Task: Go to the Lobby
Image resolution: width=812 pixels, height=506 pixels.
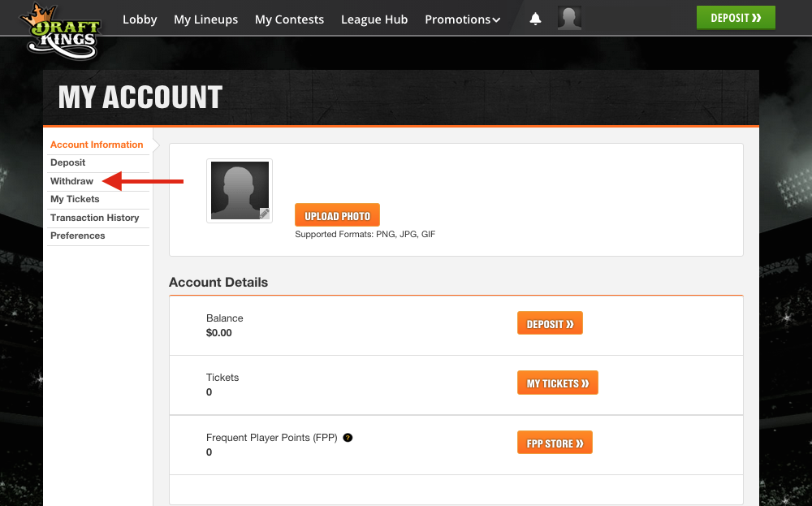Action: point(140,19)
